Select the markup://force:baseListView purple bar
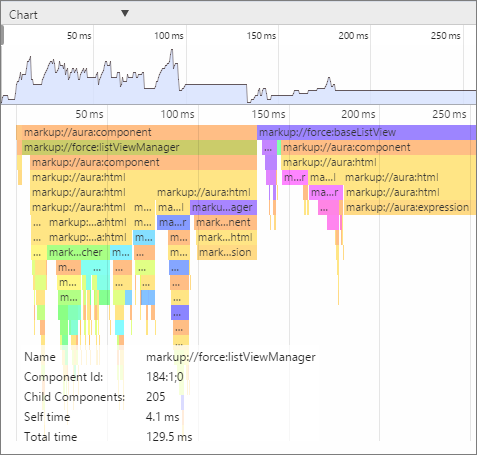Image resolution: width=477 pixels, height=455 pixels. click(367, 132)
